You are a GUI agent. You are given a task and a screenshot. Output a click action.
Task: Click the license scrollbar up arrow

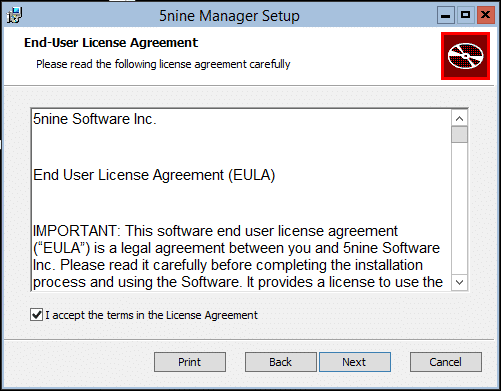pyautogui.click(x=459, y=119)
